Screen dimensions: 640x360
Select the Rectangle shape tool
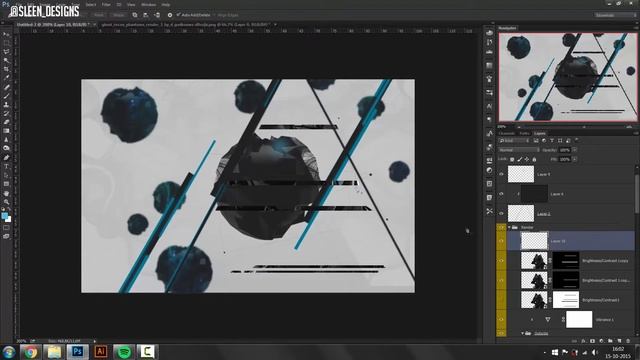pyautogui.click(x=6, y=184)
